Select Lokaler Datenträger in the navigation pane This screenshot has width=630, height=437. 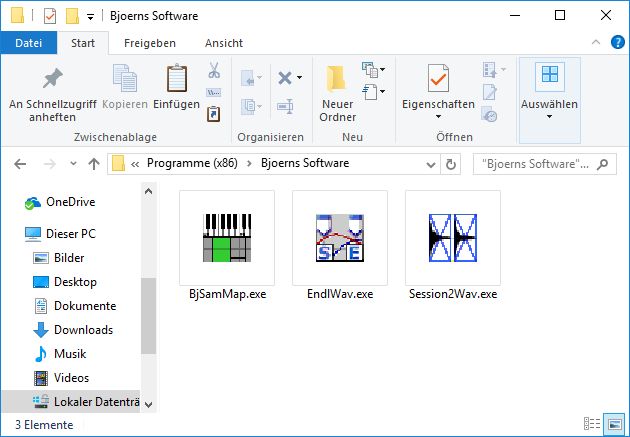pos(71,401)
